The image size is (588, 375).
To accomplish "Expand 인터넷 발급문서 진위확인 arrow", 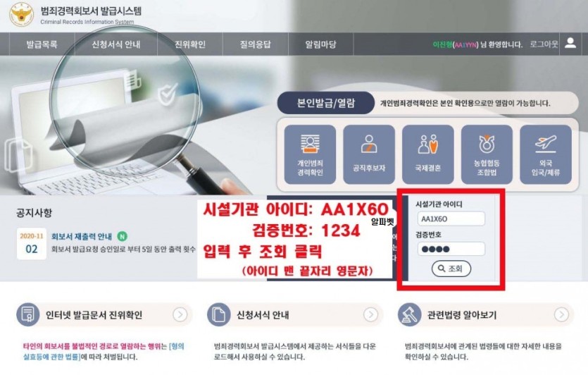I will coord(180,314).
